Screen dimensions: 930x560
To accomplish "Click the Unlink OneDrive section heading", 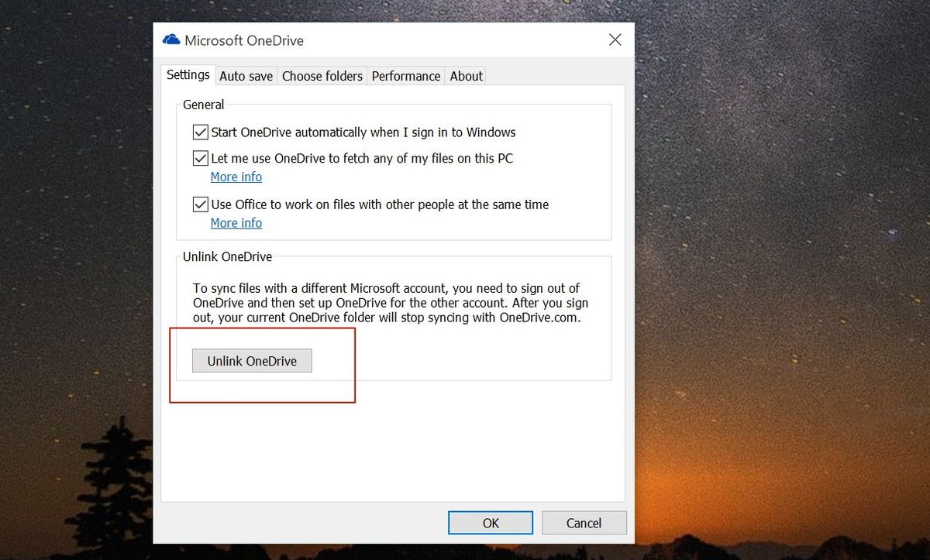I will pyautogui.click(x=227, y=256).
